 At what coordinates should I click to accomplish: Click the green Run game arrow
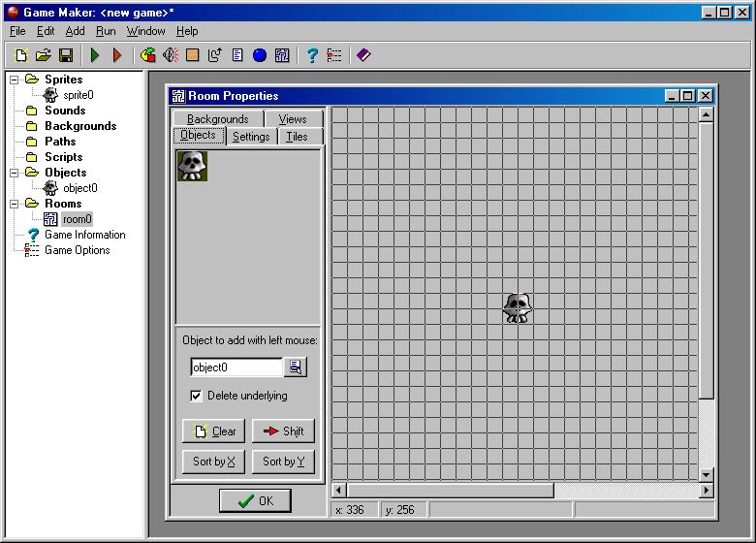[95, 55]
